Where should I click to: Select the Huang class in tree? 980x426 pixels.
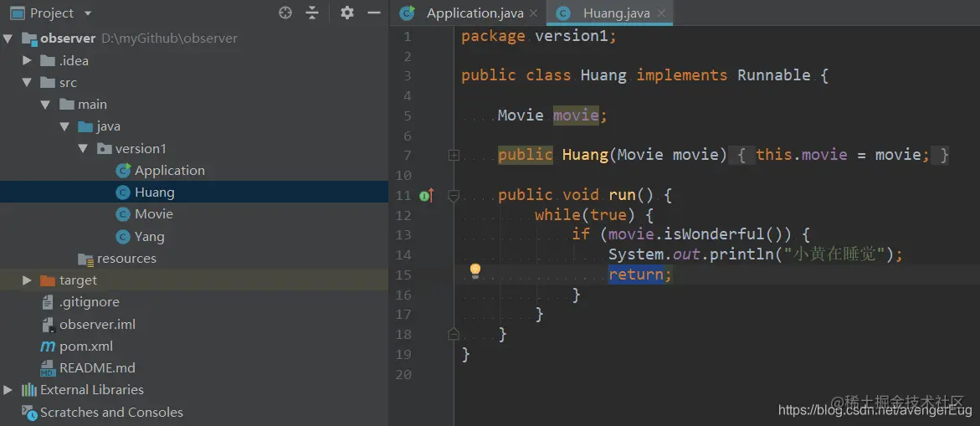[154, 192]
